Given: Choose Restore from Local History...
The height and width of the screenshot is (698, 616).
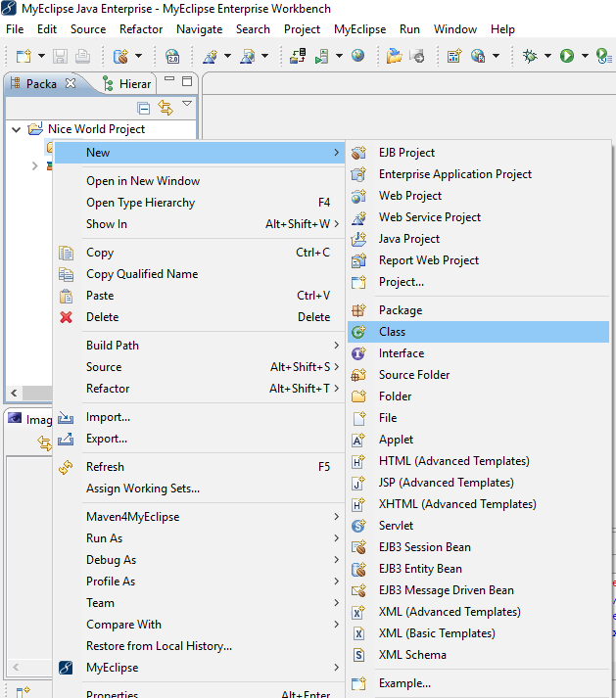Looking at the screenshot, I should click(200, 646).
